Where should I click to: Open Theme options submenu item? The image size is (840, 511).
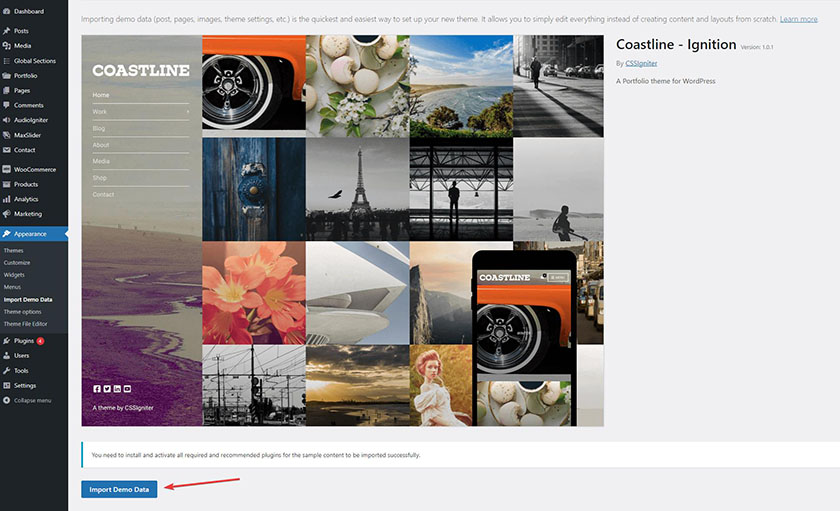(x=22, y=312)
